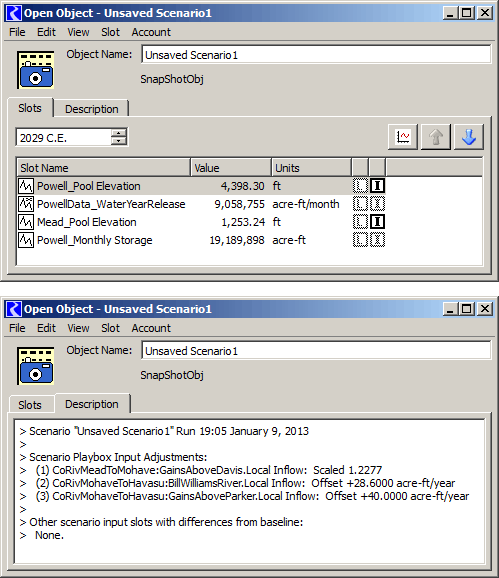Screen dimensions: 499x578
Task: Click the Powell_Monthly Storage series icon
Action: pos(26,240)
